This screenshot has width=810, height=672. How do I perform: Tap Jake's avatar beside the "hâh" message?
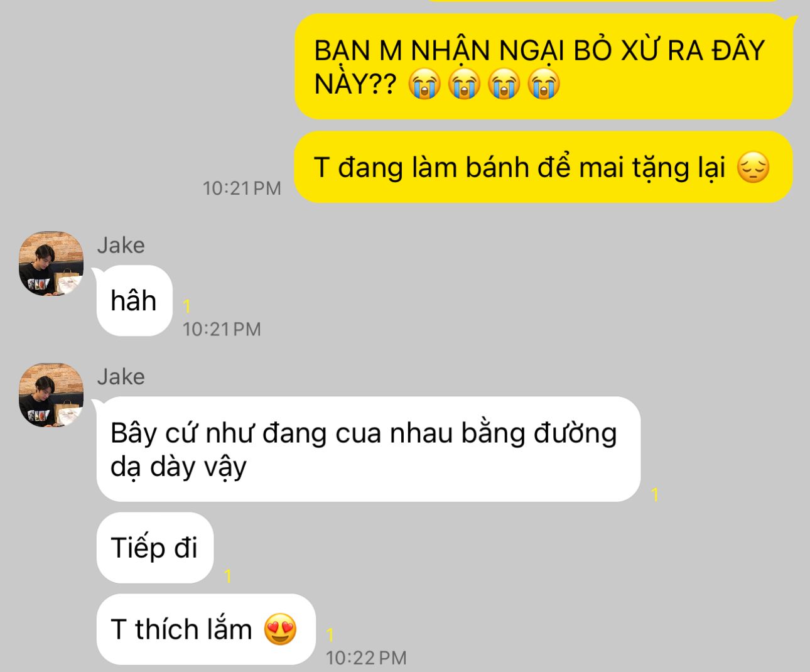point(51,263)
